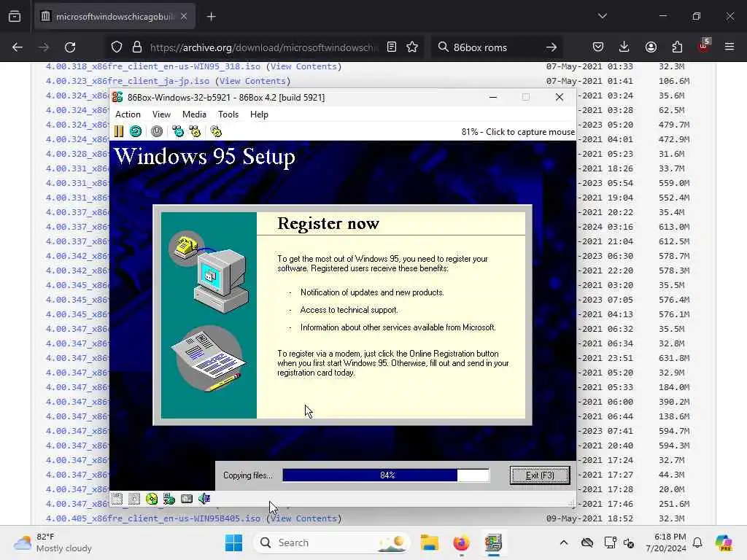Select the microsoftwindowschicagobuilds tab
This screenshot has height=560, width=747.
click(x=115, y=17)
